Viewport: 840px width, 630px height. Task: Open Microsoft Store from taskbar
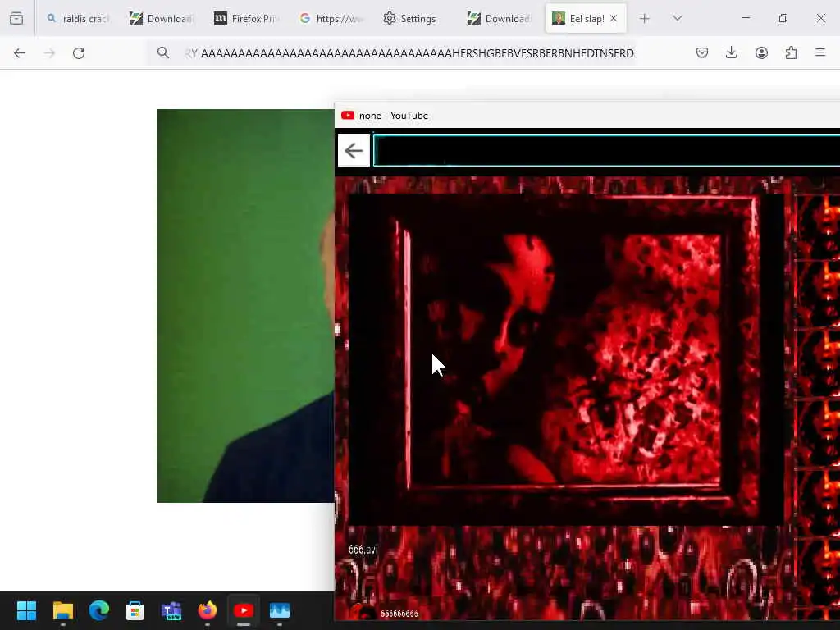(x=135, y=610)
